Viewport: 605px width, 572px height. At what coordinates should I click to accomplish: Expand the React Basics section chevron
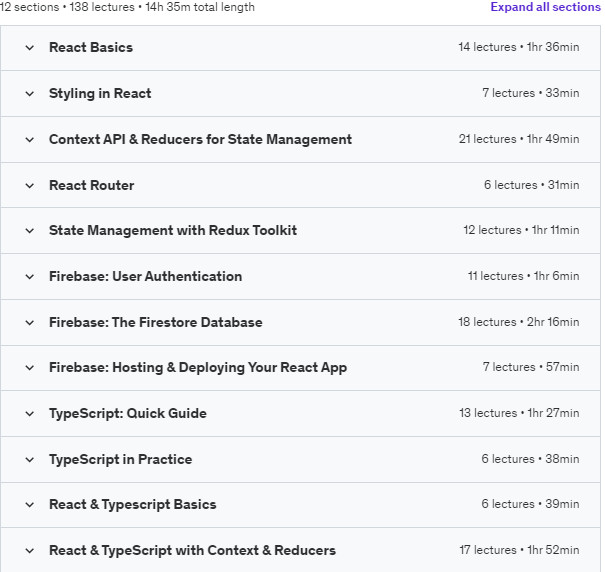[30, 48]
